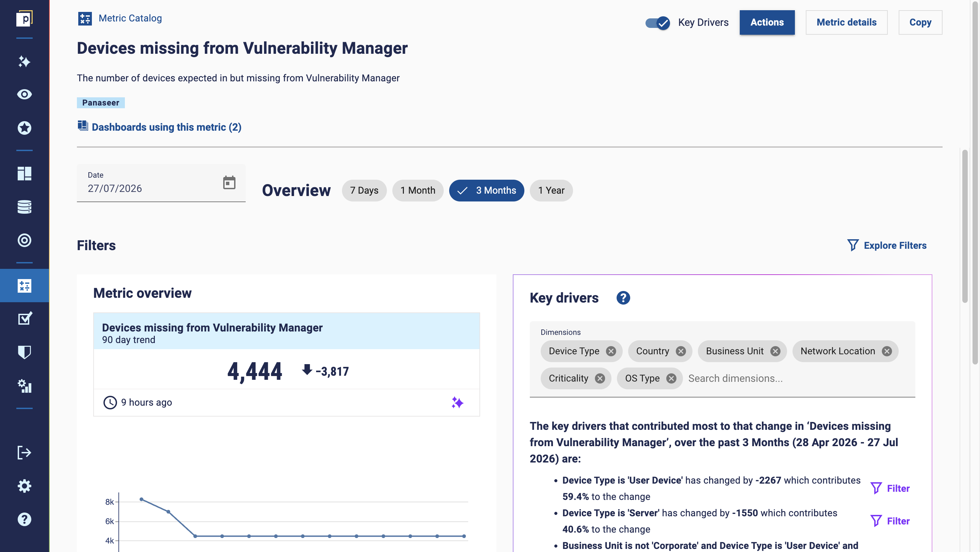This screenshot has height=552, width=980.
Task: Open the dashboards layout icon in sidebar
Action: pos(24,173)
